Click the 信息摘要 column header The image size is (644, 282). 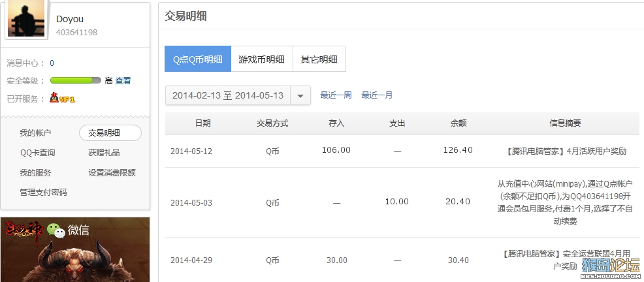tap(565, 123)
